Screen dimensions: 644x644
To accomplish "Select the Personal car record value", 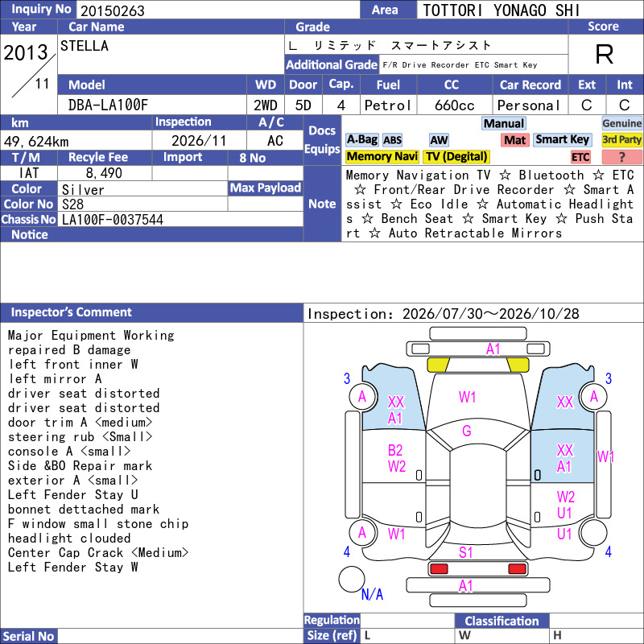I will 529,105.
